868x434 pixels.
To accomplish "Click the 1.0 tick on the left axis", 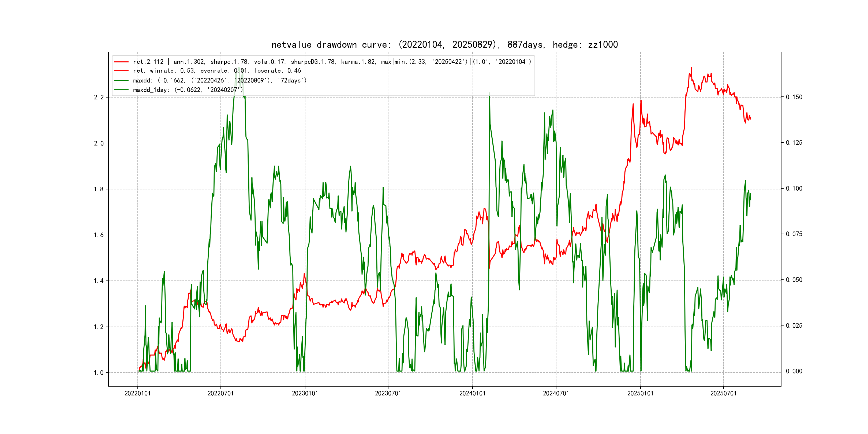I will [99, 373].
